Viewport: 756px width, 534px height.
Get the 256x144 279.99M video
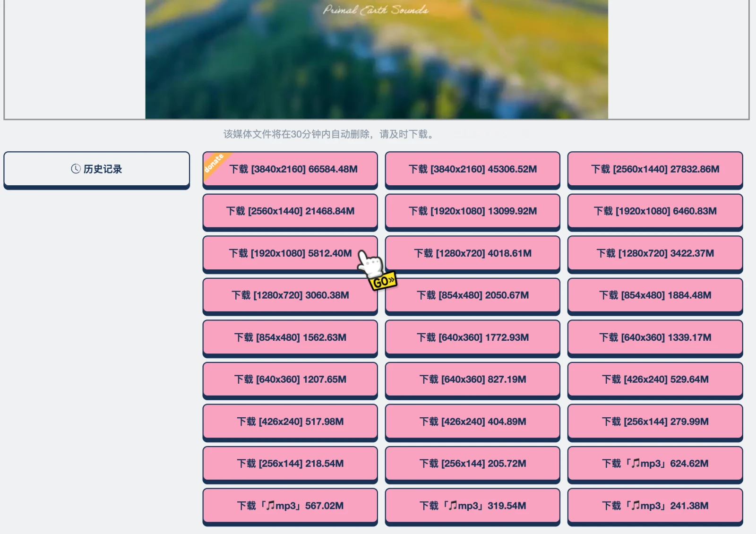click(x=655, y=422)
